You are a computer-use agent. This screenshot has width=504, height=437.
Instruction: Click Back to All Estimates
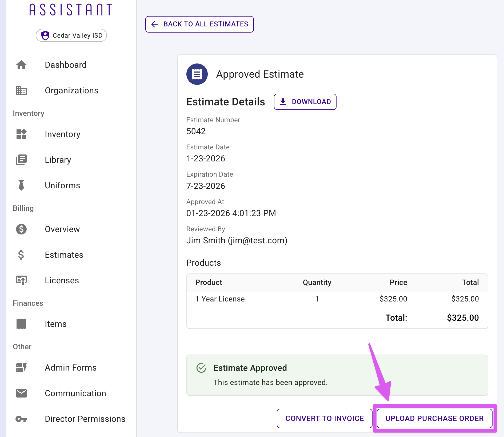point(199,24)
